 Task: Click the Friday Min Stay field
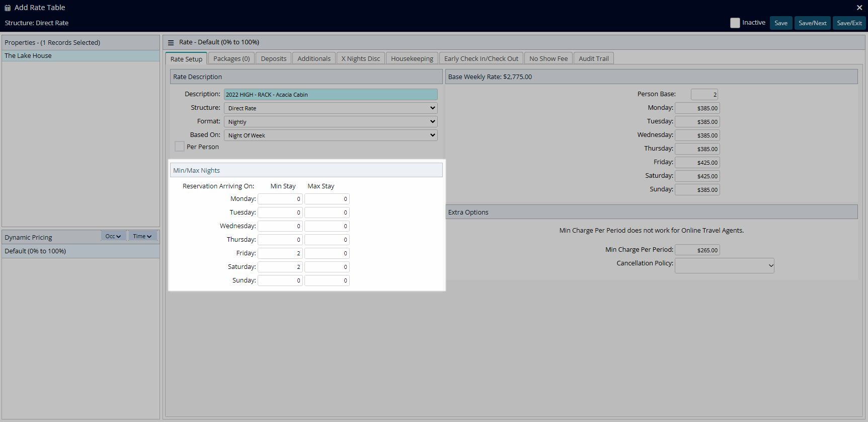(x=280, y=253)
